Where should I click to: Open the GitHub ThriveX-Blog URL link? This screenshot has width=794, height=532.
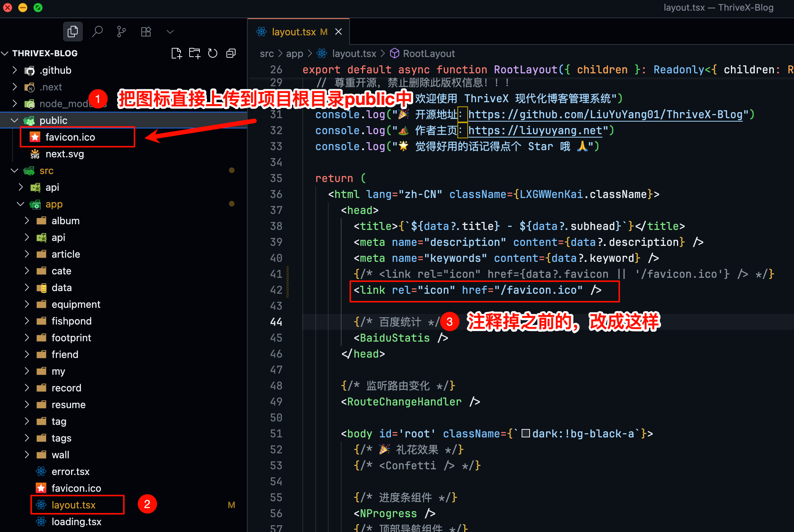tap(606, 114)
